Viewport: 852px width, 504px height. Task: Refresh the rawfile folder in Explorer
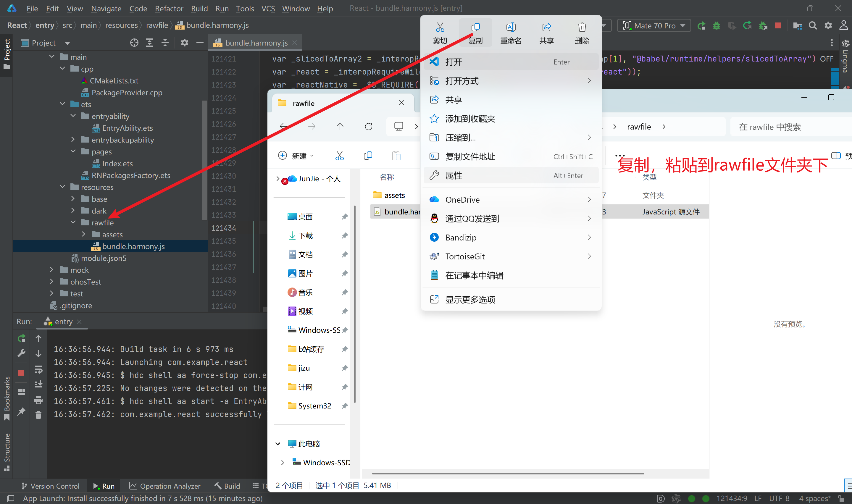[369, 126]
